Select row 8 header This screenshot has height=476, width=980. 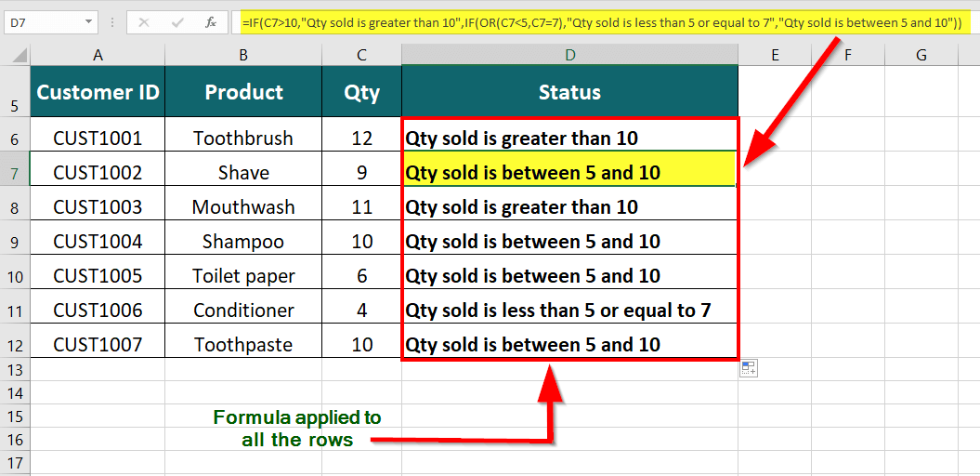coord(15,203)
